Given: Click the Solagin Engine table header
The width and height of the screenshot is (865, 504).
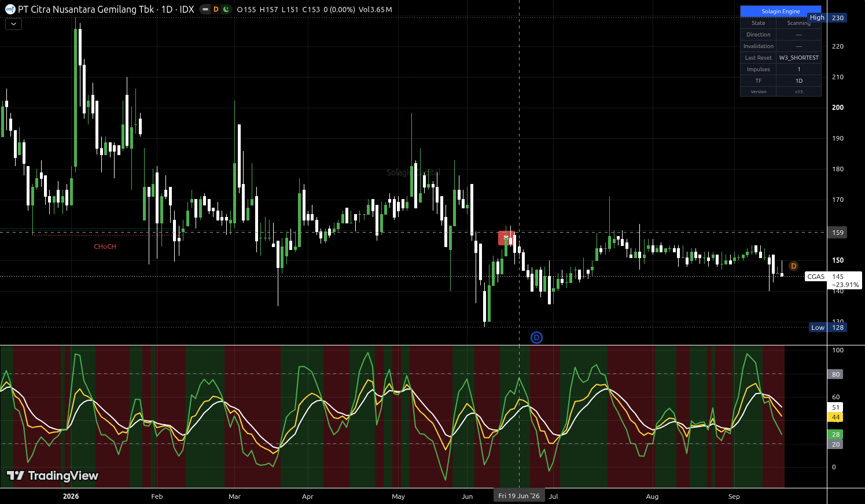Looking at the screenshot, I should (781, 11).
